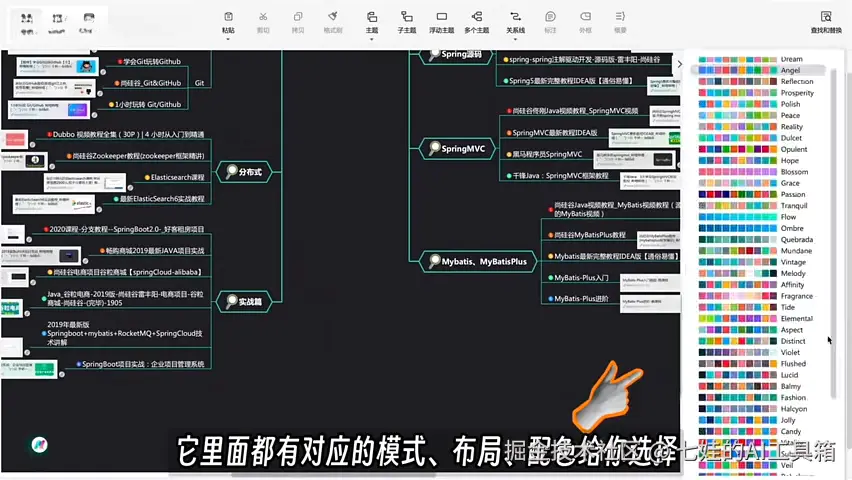Choose the Reflection color theme
Image resolution: width=852 pixels, height=480 pixels.
[x=756, y=82]
